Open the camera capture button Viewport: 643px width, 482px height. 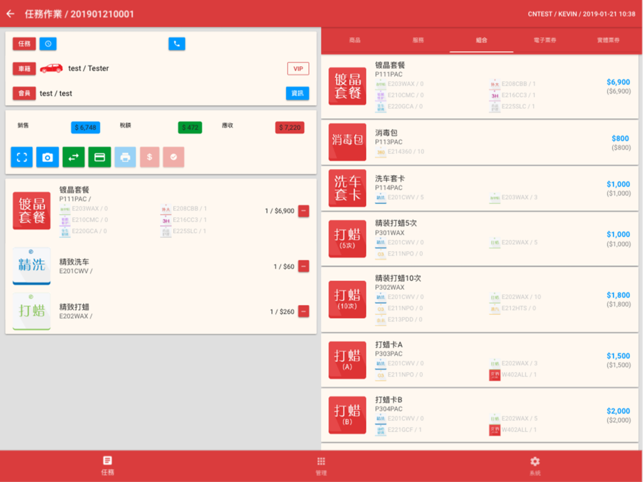(x=48, y=157)
